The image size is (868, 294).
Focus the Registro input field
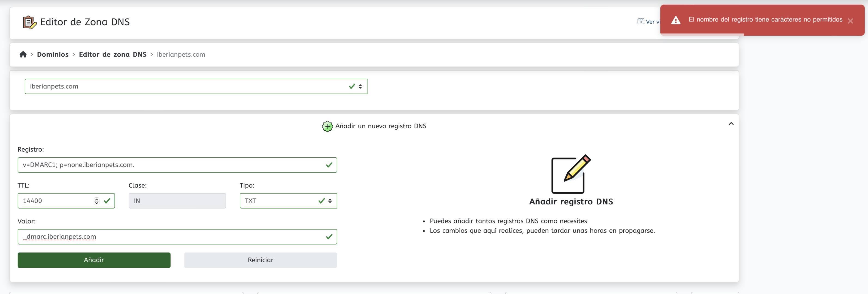click(x=177, y=165)
